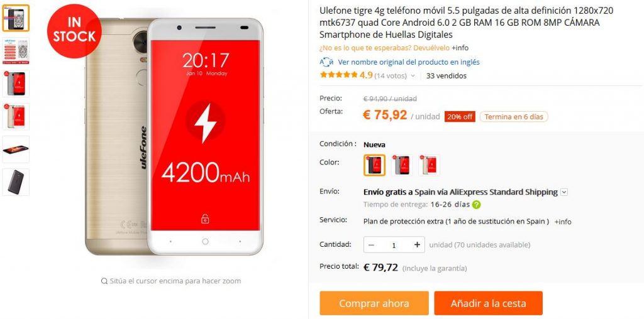Click Añadir a la cesta button

click(488, 303)
